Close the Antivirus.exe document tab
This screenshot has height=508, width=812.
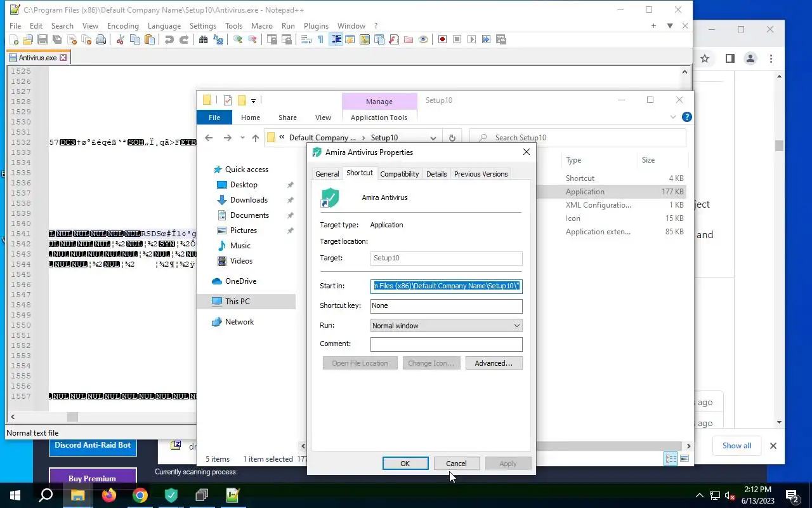coord(63,57)
